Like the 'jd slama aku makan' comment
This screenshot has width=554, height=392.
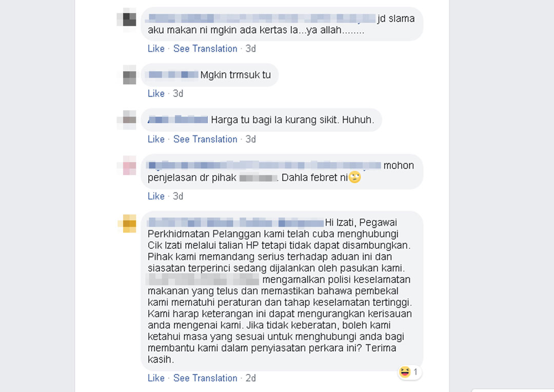(156, 48)
